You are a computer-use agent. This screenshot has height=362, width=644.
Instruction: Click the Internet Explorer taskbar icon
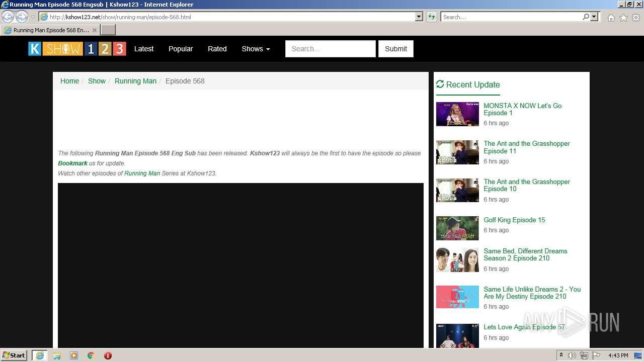(40, 355)
